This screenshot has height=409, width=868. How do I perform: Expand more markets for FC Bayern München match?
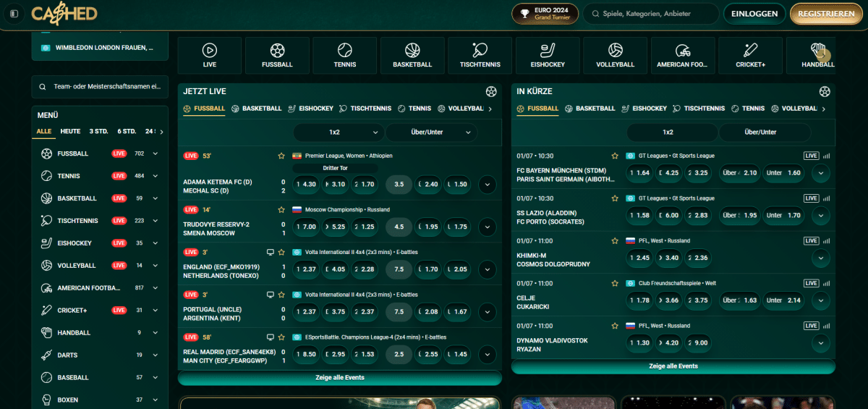coord(820,173)
